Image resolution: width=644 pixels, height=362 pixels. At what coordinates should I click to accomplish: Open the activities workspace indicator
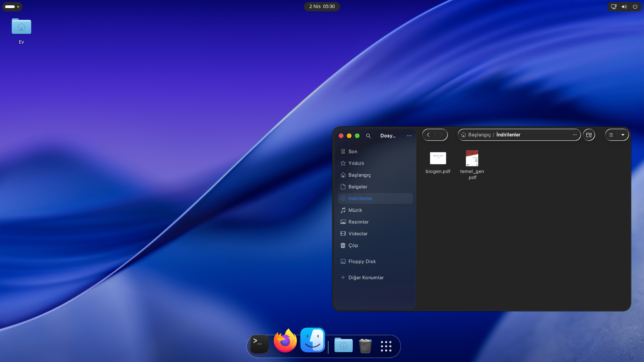(12, 6)
